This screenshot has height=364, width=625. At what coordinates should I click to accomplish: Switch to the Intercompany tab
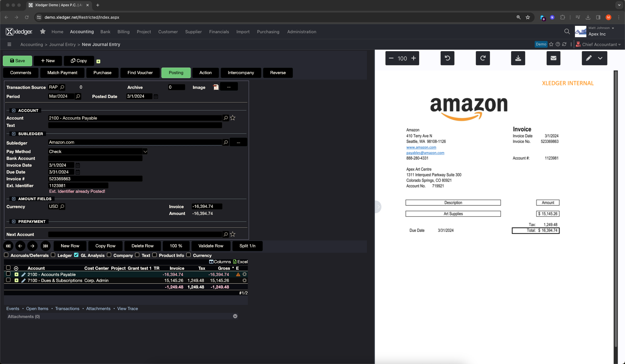click(241, 73)
